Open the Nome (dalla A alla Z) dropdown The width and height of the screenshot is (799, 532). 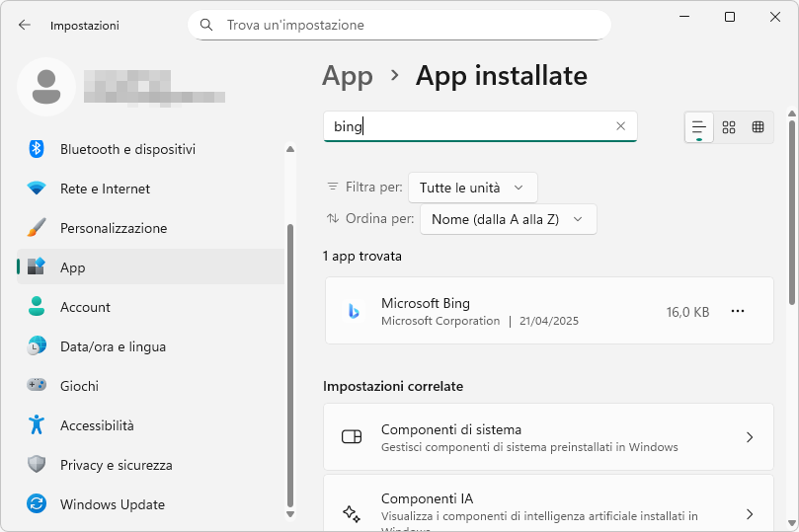click(508, 219)
